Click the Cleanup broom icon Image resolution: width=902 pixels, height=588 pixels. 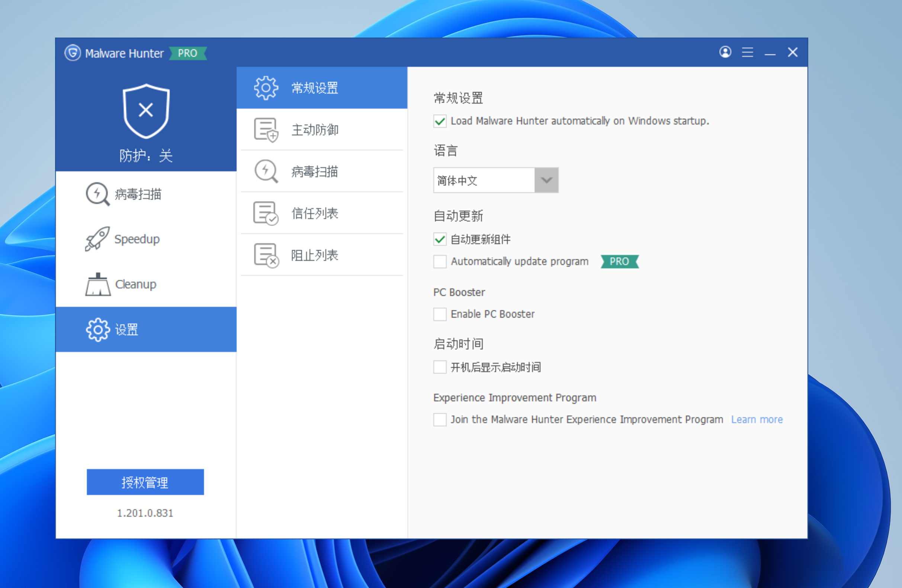point(98,284)
